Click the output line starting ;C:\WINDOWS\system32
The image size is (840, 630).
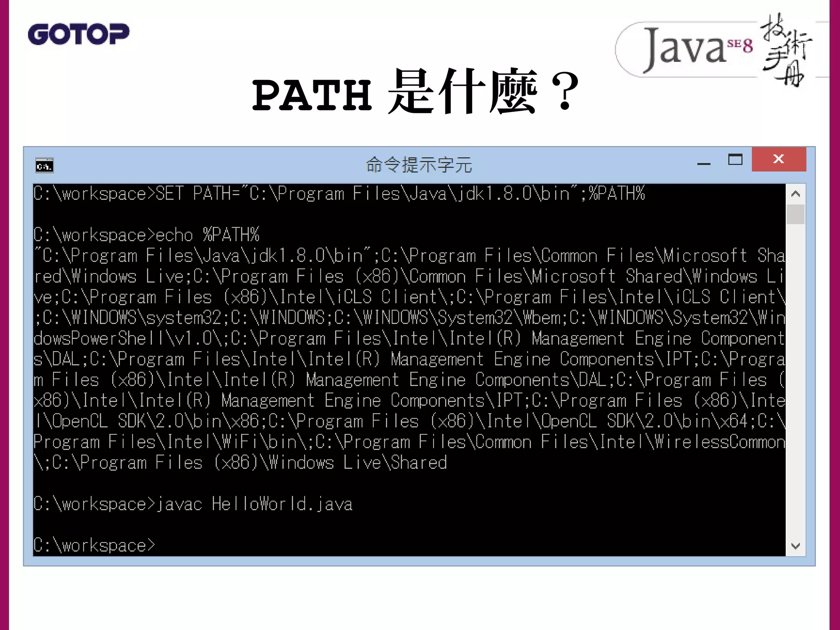tap(409, 318)
